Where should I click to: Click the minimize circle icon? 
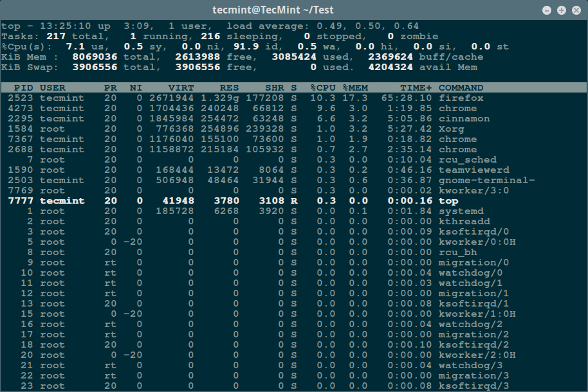[547, 10]
